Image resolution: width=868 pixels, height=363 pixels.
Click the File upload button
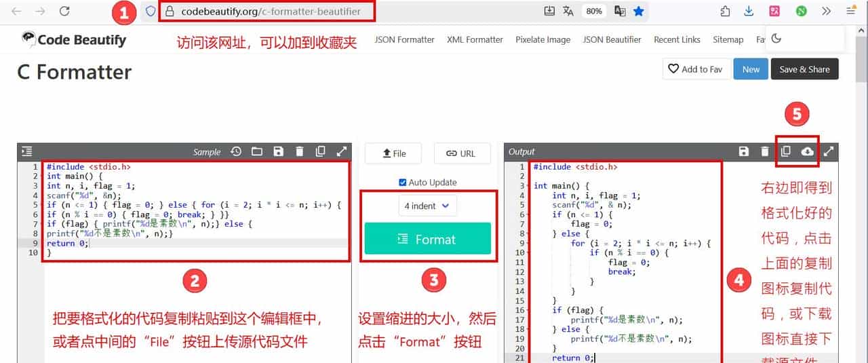click(x=393, y=153)
